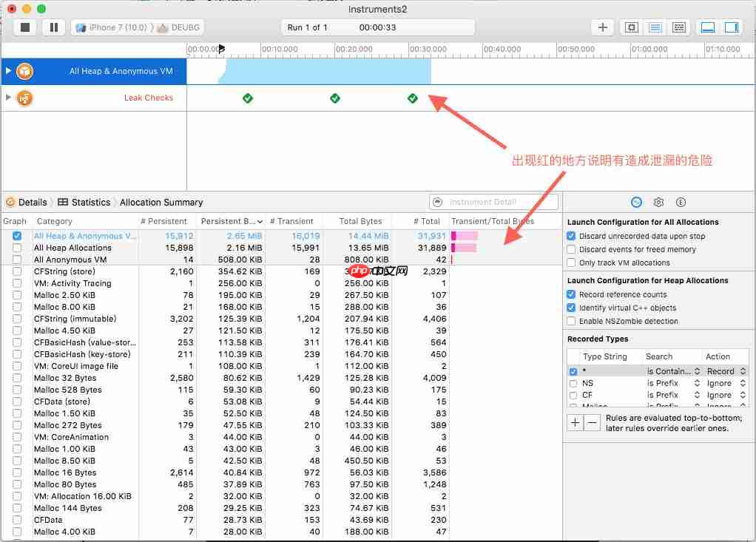The image size is (756, 542).
Task: Toggle Record reference counts
Action: click(571, 294)
